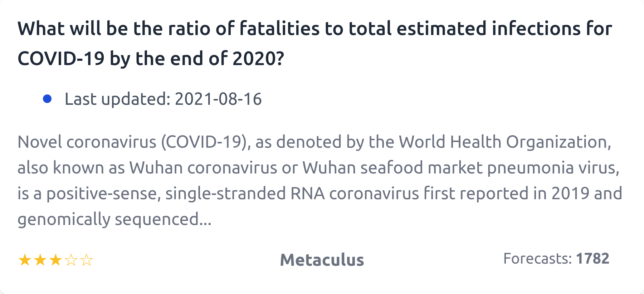Click the "Last updated:" label
Viewport: 644px width, 294px height.
pyautogui.click(x=117, y=99)
